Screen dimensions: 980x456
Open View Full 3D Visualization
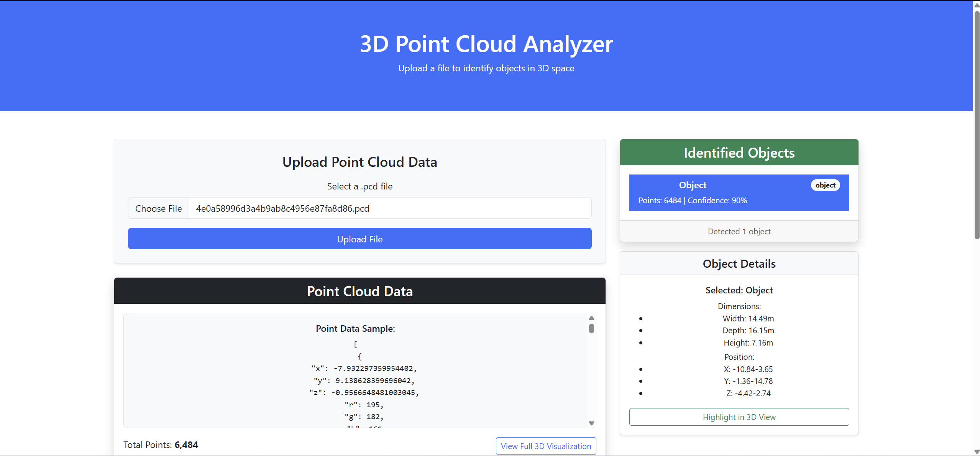545,446
